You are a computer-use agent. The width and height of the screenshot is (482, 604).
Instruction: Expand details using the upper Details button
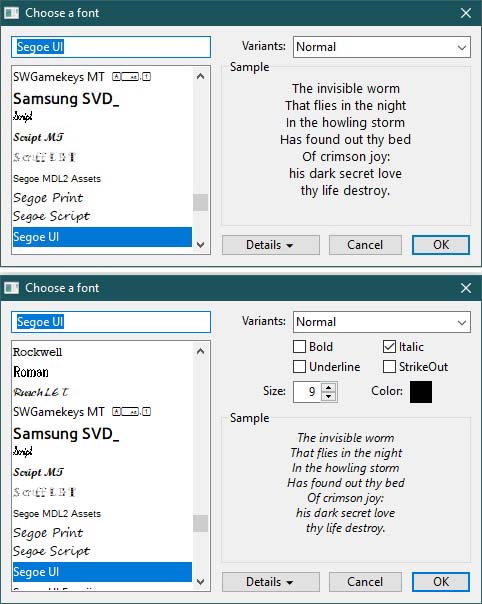271,245
